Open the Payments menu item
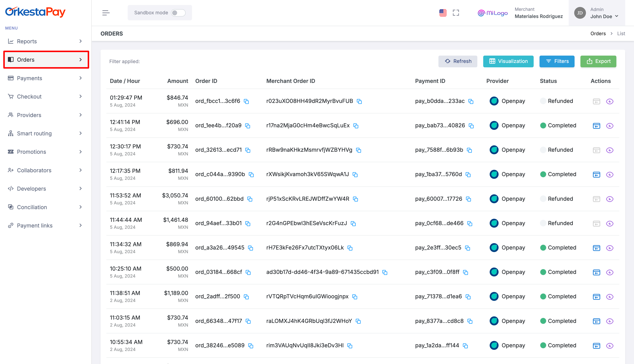Image resolution: width=634 pixels, height=364 pixels. coord(46,78)
